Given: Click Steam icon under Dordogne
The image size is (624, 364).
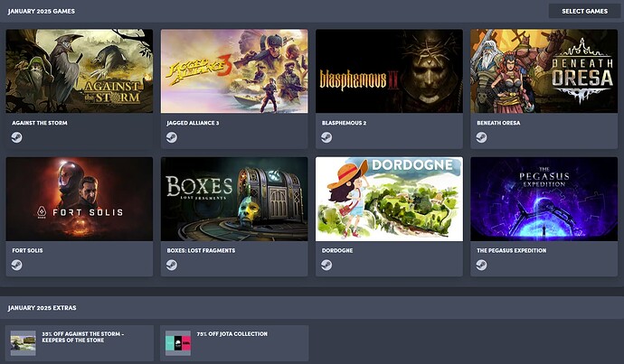Looking at the screenshot, I should coord(326,265).
